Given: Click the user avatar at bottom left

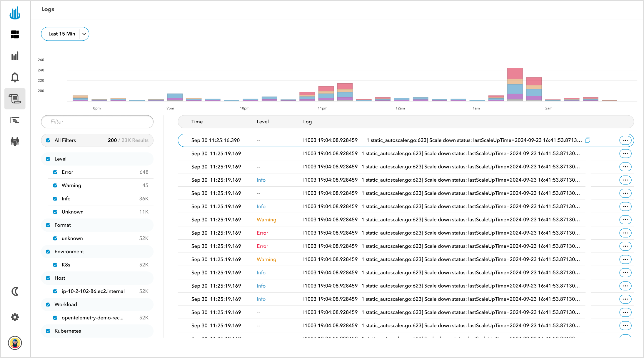Looking at the screenshot, I should point(15,343).
